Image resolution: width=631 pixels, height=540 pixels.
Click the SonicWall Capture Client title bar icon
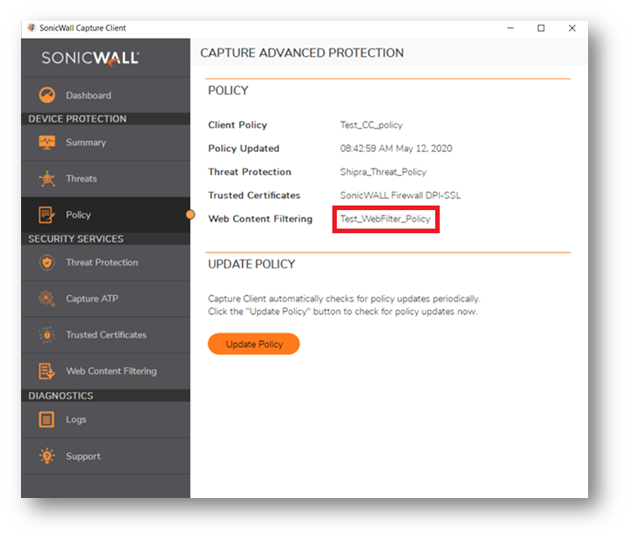32,28
